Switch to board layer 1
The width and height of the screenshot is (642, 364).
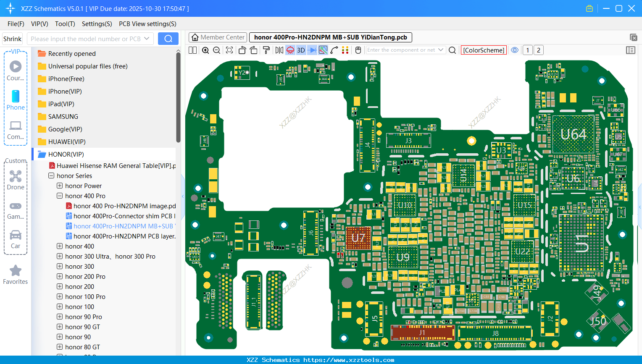point(528,50)
